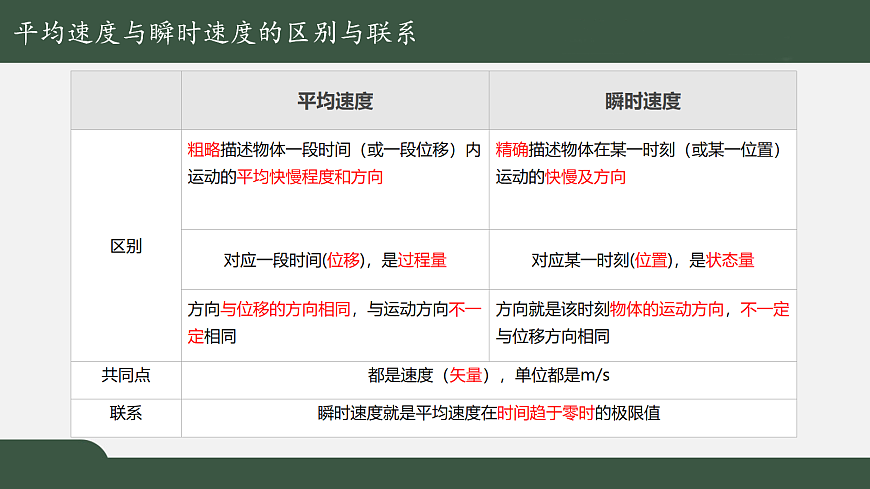870x489 pixels.
Task: Click the text 单位都是m/s
Action: 562,376
